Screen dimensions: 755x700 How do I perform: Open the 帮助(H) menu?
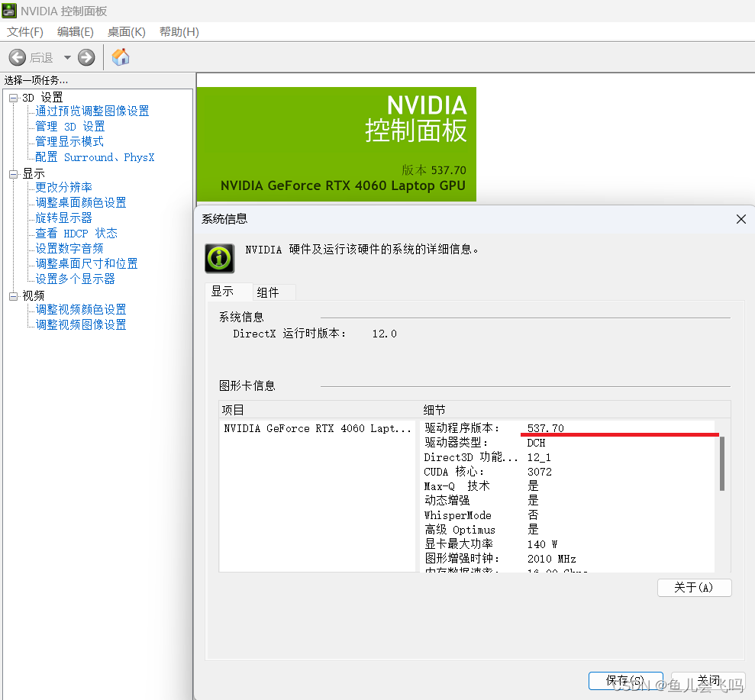pos(179,32)
